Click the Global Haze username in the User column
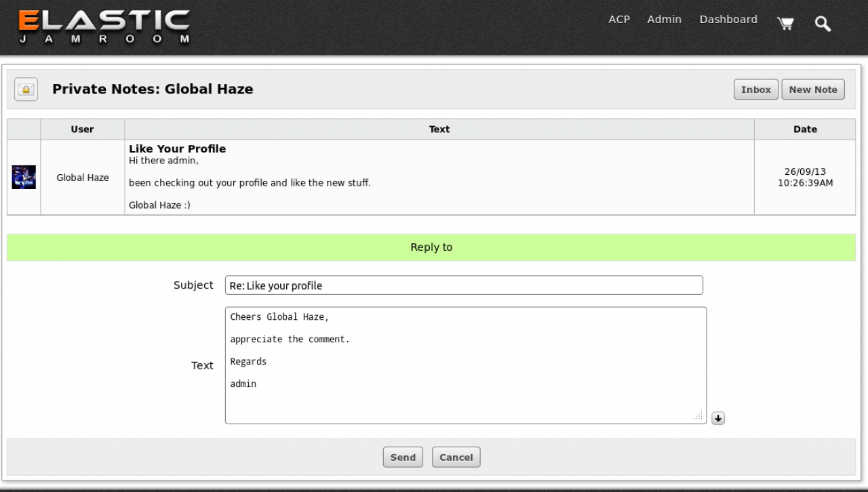The height and width of the screenshot is (492, 868). tap(83, 178)
